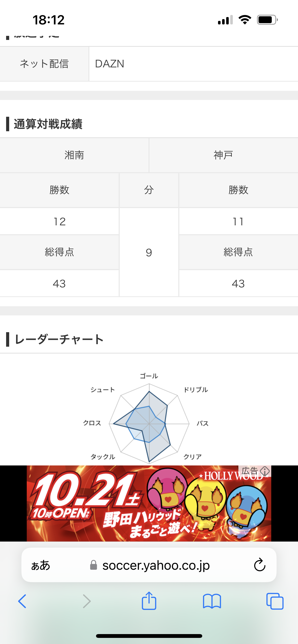Tap the 広告 ad label
298x644 pixels.
(250, 471)
